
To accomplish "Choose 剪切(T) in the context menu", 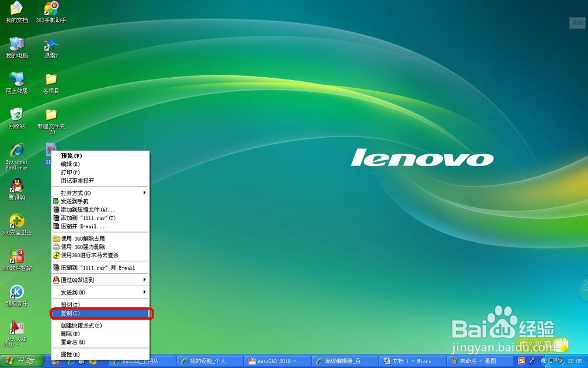I will [x=100, y=304].
